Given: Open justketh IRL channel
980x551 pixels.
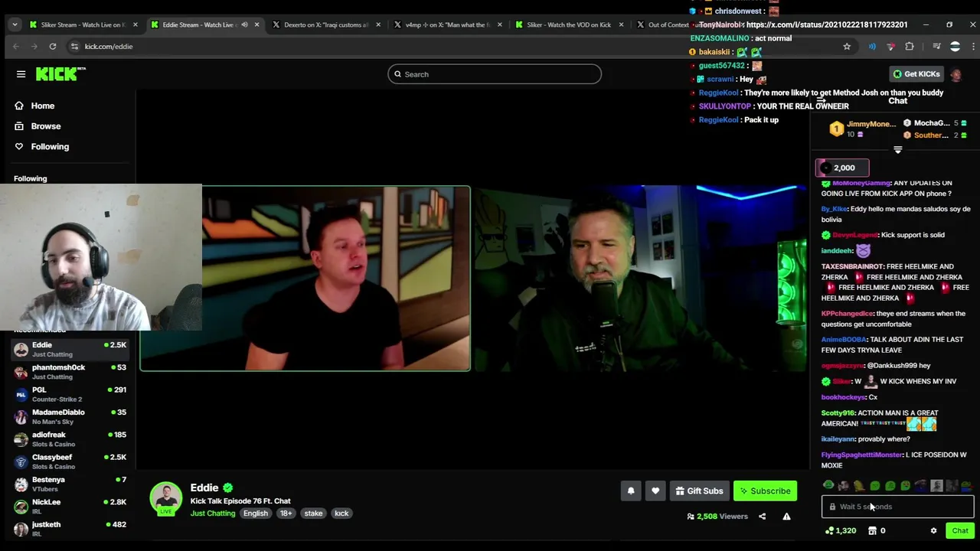Looking at the screenshot, I should tap(70, 529).
